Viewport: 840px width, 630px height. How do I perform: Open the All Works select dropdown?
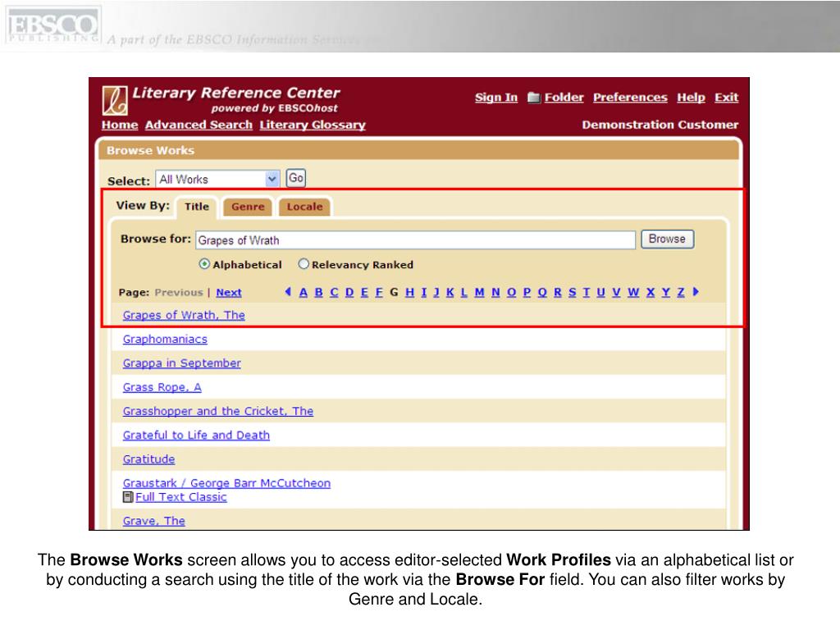point(218,179)
